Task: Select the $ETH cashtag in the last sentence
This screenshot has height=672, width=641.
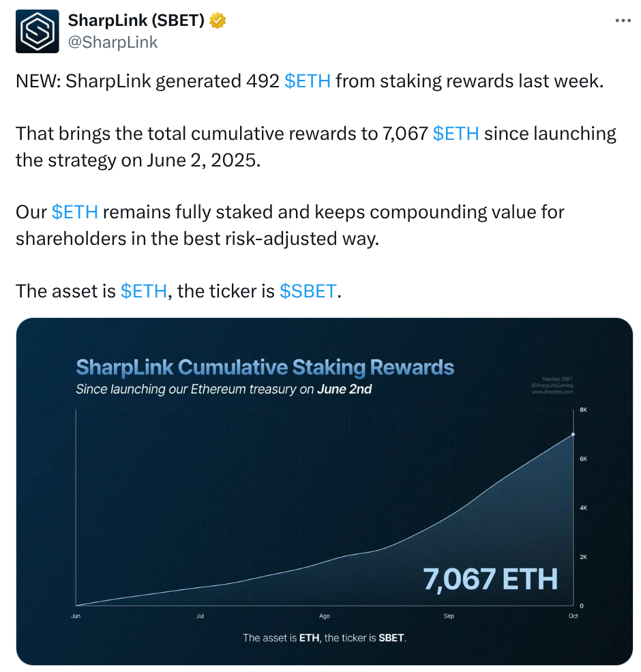Action: click(145, 291)
